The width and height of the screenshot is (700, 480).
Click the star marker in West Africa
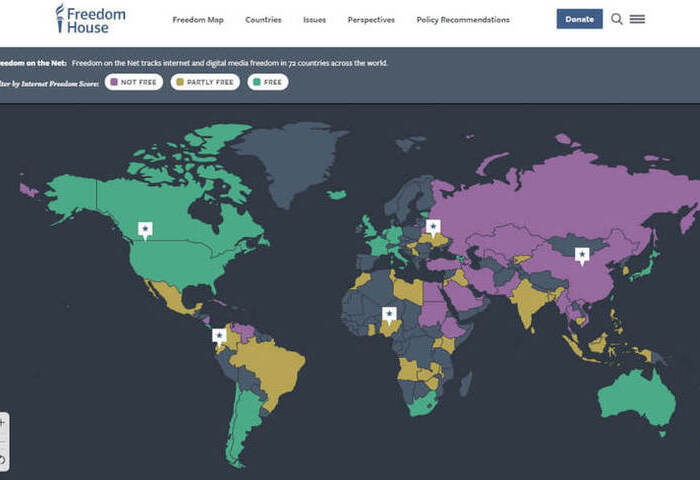(x=389, y=313)
